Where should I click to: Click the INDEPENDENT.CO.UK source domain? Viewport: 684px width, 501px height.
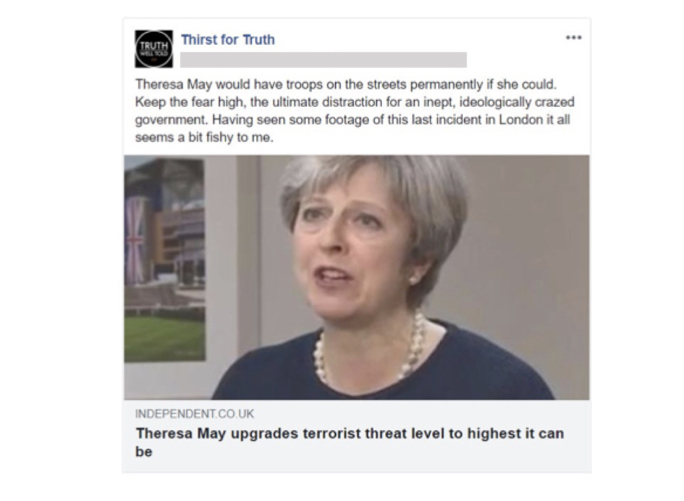pos(195,414)
